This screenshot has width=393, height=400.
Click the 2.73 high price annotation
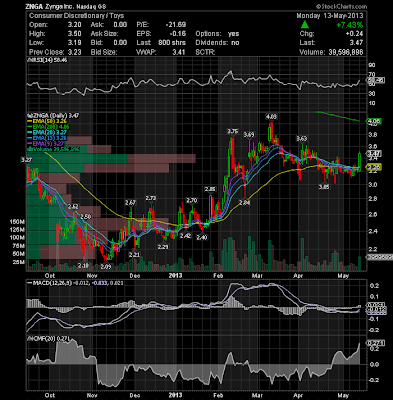tap(151, 198)
